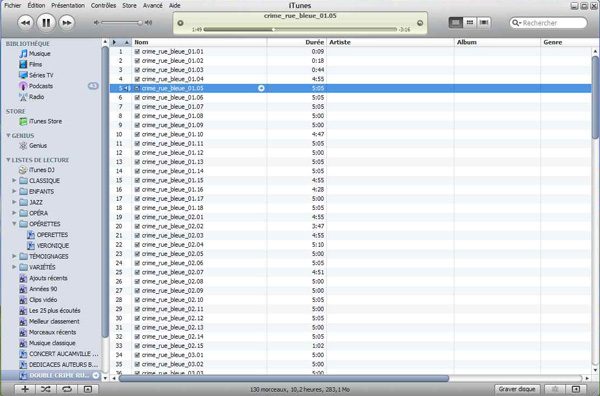
Task: Open the CONCERT AUCAMVILLE playlist
Action: (59, 354)
